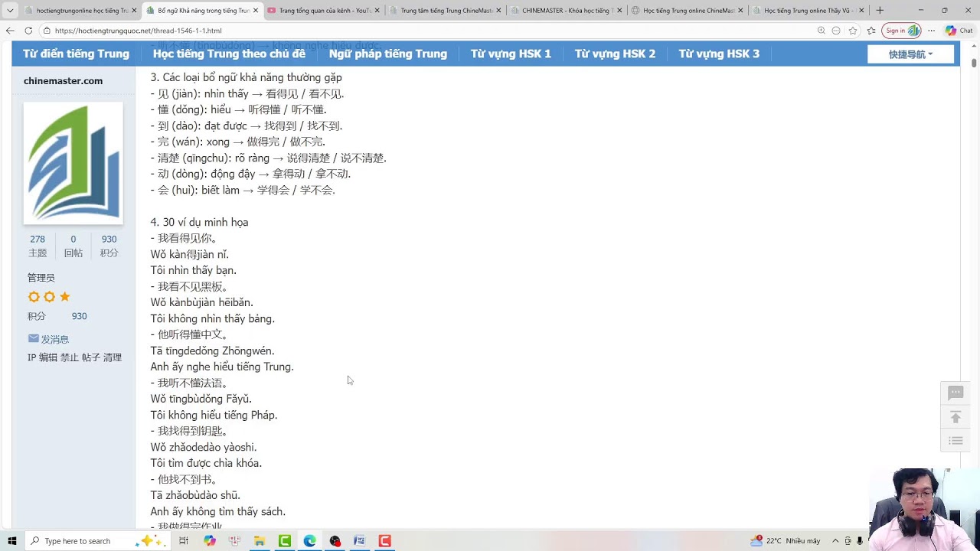Screen dimensions: 980x551
Task: Close the Bổ ngữ Khả năng tiếng Trung tab
Action: 255,11
